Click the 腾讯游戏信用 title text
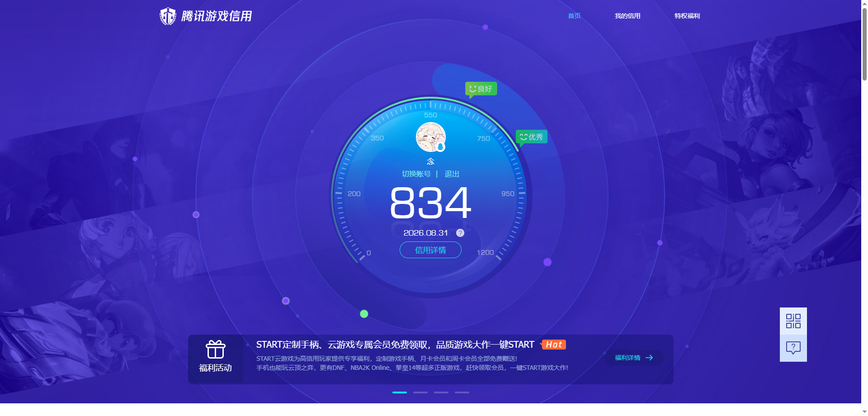Image resolution: width=868 pixels, height=416 pixels. pos(217,16)
